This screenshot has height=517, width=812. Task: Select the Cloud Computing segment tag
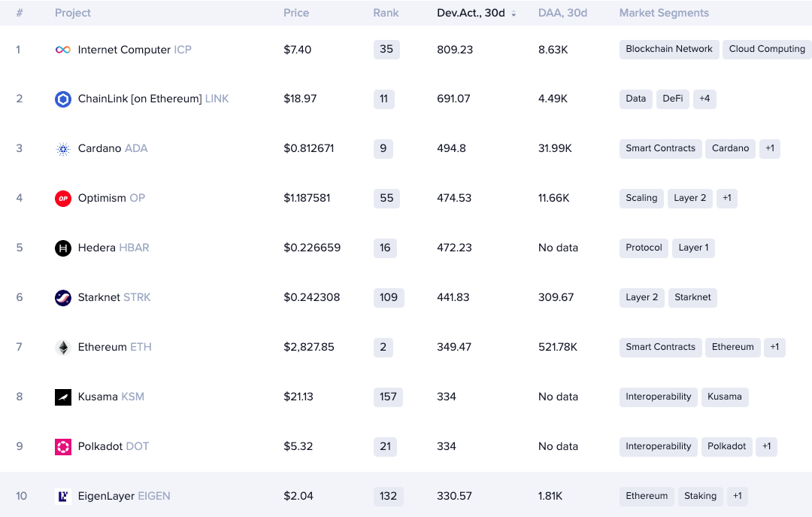point(767,49)
